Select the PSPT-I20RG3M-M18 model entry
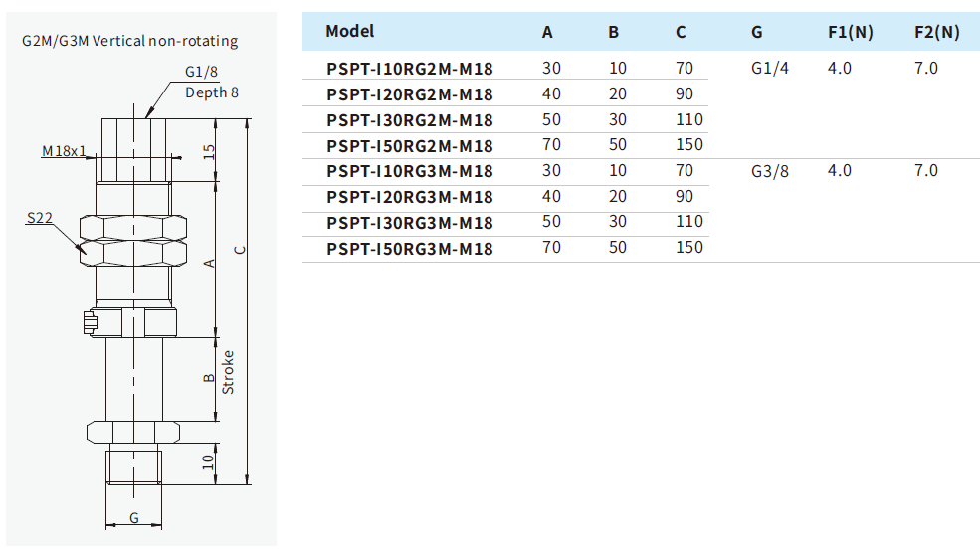Screen dimensions: 980x550 point(409,197)
